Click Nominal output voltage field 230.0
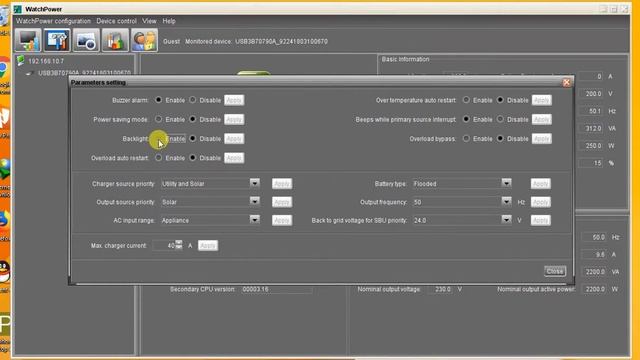Viewport: 640px width, 360px height. [x=440, y=289]
